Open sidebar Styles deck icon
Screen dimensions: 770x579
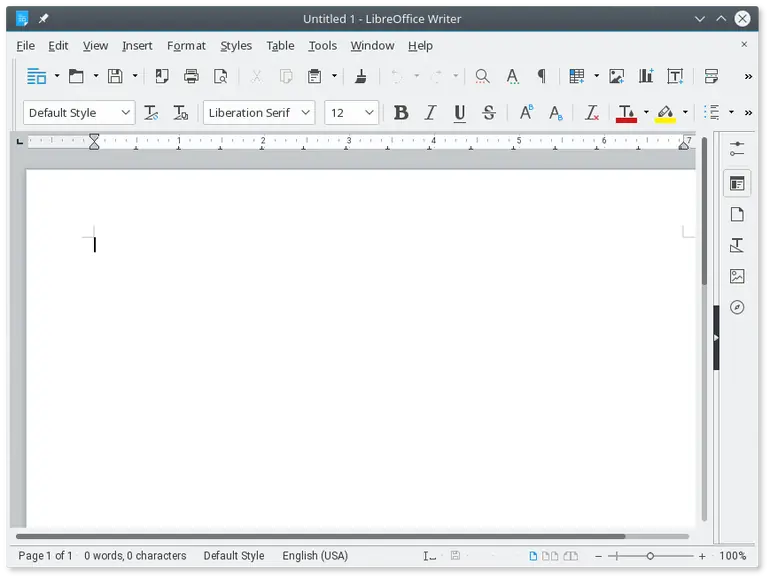click(737, 245)
